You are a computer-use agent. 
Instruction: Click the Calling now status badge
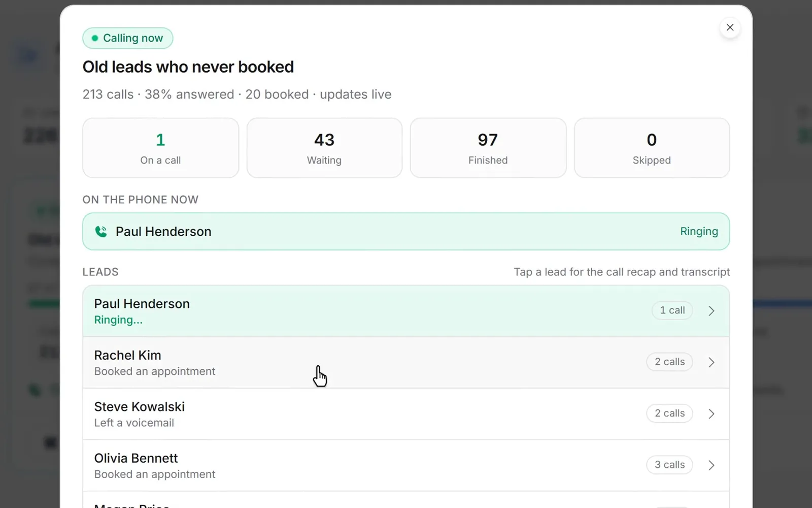(x=128, y=38)
